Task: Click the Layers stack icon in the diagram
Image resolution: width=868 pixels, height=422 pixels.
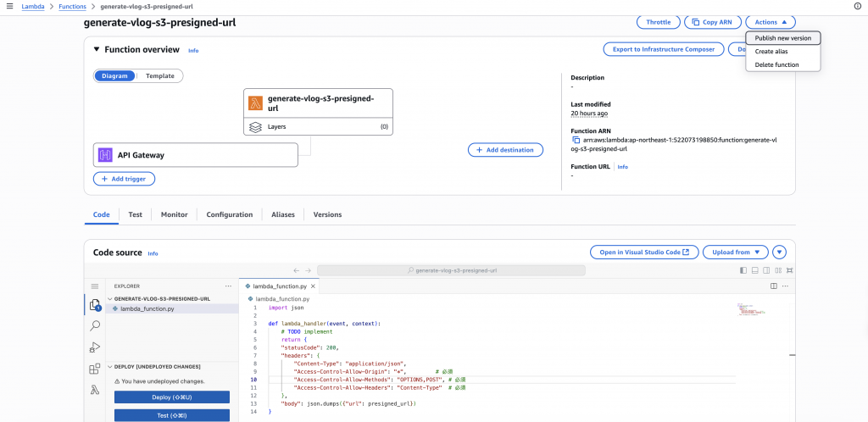Action: (x=255, y=127)
